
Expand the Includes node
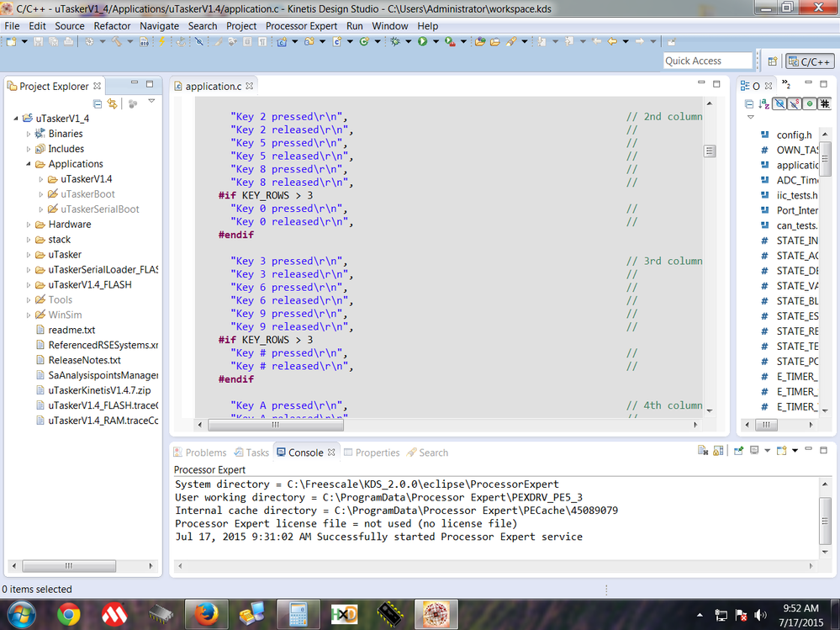[x=29, y=149]
